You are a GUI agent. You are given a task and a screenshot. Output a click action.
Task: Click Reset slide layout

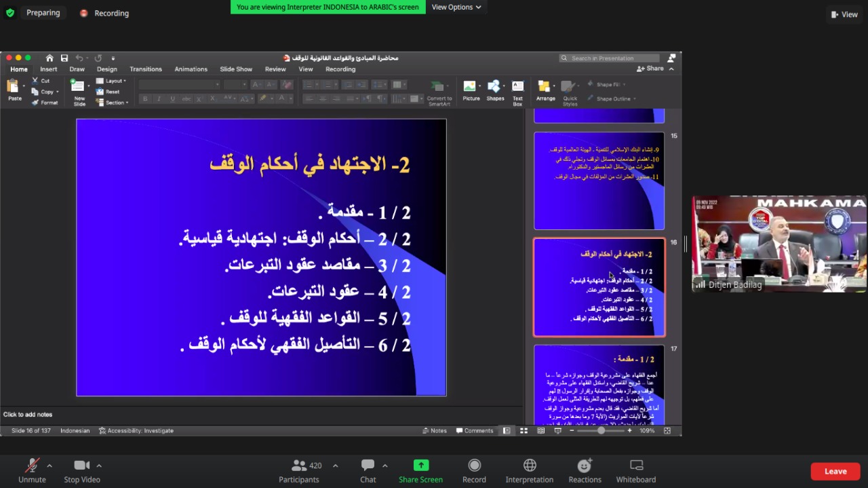point(108,92)
